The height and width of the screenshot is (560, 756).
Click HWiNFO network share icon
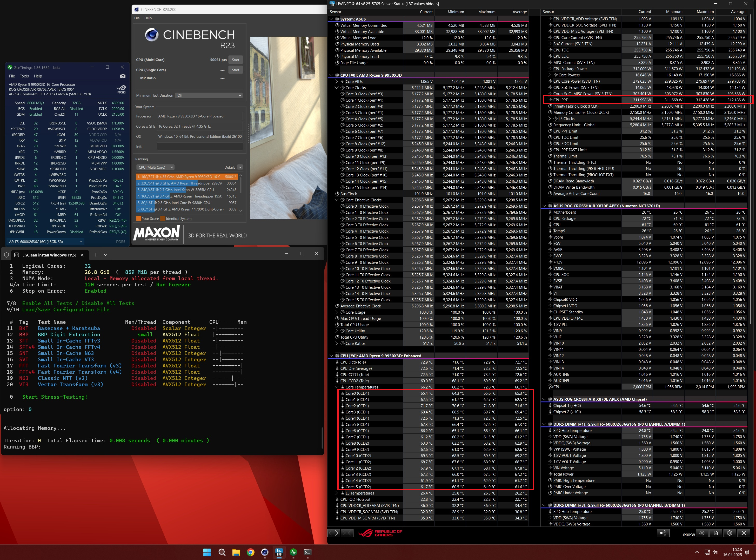(663, 533)
